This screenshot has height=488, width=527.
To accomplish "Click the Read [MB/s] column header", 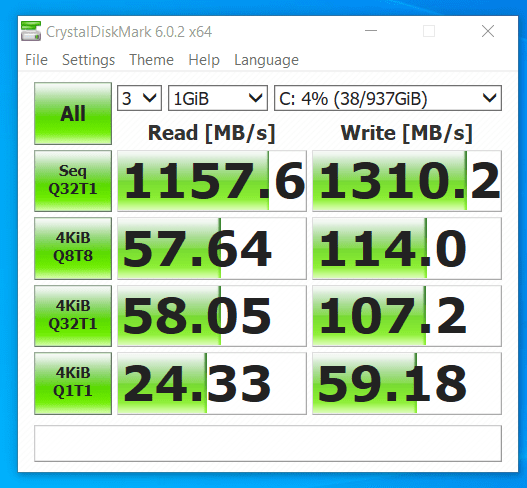I will click(x=212, y=133).
